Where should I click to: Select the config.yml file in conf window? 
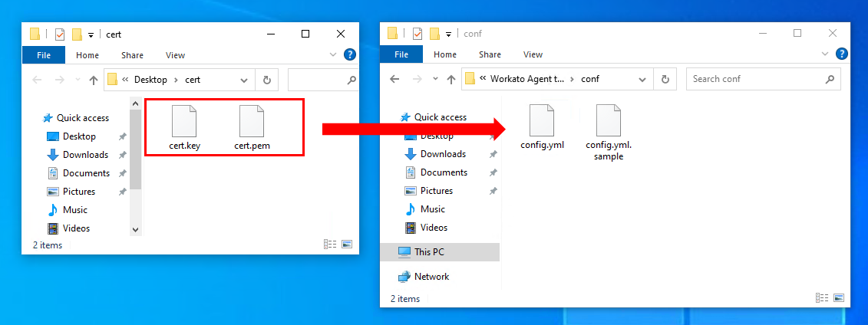tap(542, 127)
